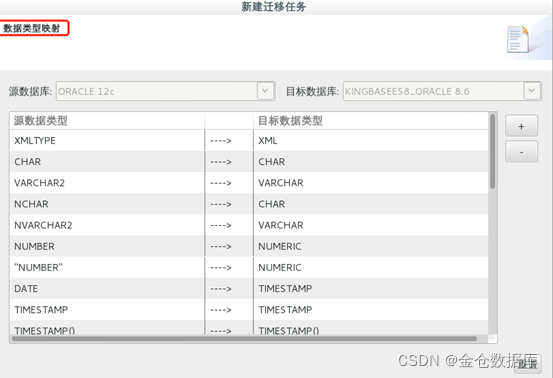Click the source CHAR cell
Screen dimensions: 553x378
pyautogui.click(x=107, y=161)
